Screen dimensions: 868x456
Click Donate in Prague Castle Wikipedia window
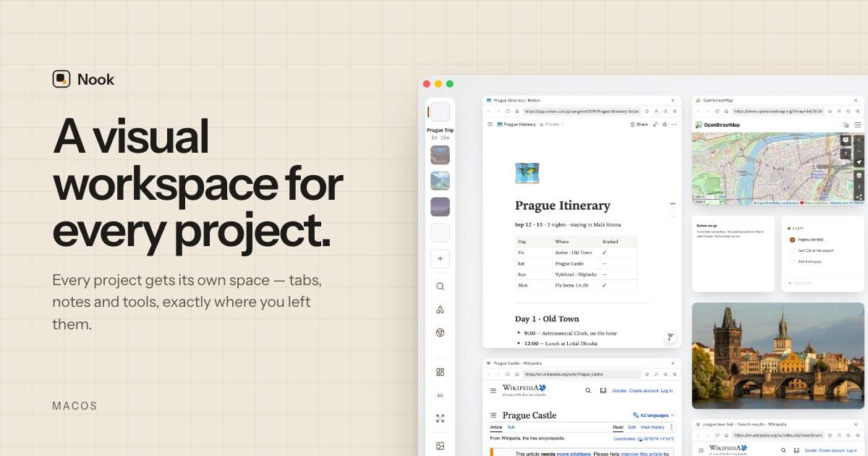[619, 391]
